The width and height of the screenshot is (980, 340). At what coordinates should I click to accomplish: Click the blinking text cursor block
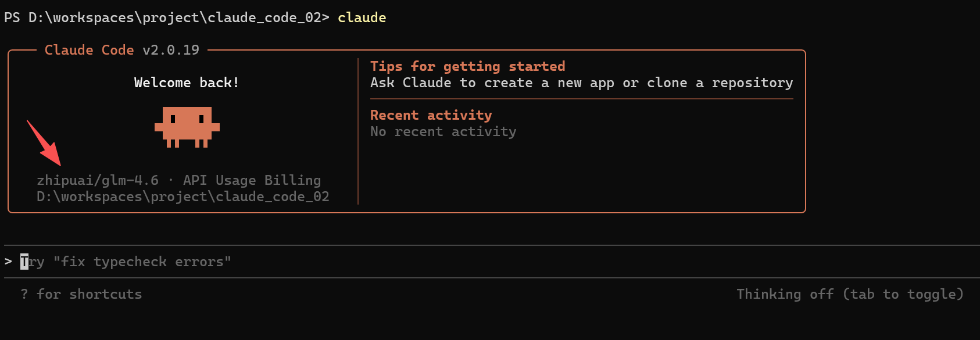pyautogui.click(x=24, y=262)
